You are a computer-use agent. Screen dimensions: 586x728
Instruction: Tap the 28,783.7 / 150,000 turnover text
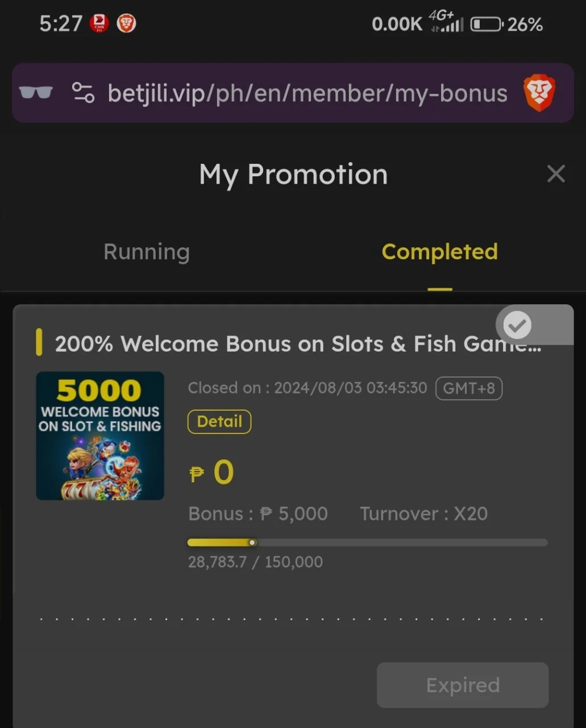click(x=255, y=562)
